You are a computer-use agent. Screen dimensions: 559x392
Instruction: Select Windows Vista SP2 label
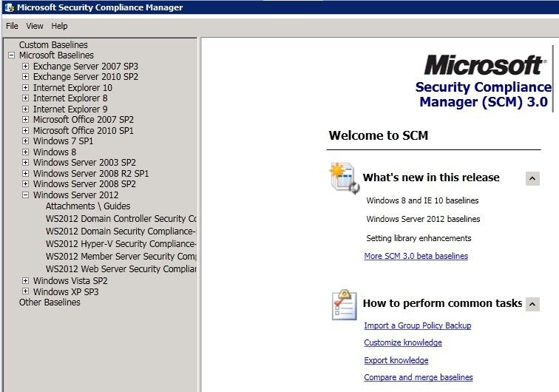tap(70, 281)
